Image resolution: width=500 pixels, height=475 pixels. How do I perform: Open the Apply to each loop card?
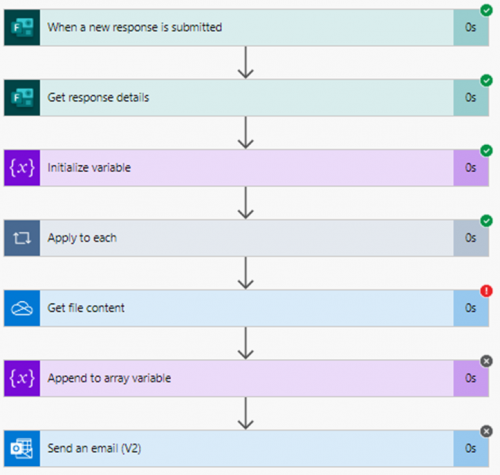point(246,238)
